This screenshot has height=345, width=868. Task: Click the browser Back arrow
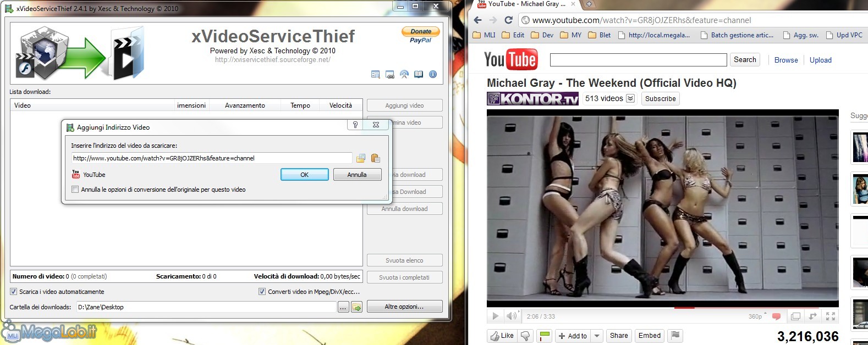tap(477, 20)
